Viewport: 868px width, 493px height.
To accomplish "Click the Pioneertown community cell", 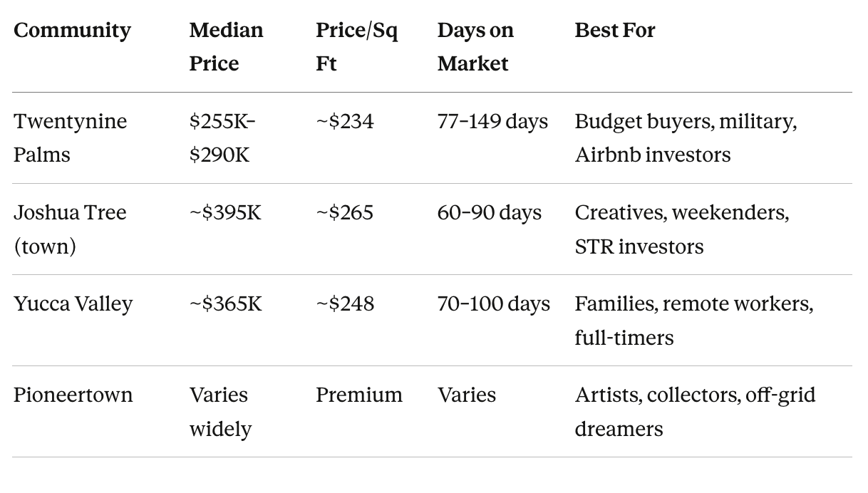I will (73, 395).
